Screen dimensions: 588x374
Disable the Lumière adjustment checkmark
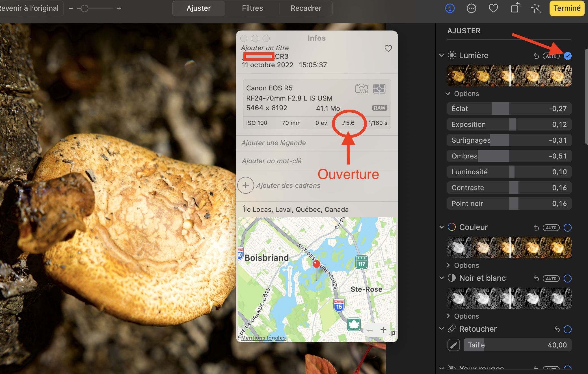pos(567,56)
